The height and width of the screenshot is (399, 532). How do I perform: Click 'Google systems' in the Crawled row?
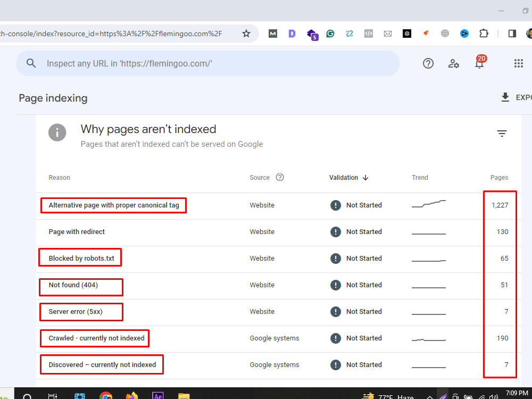275,338
